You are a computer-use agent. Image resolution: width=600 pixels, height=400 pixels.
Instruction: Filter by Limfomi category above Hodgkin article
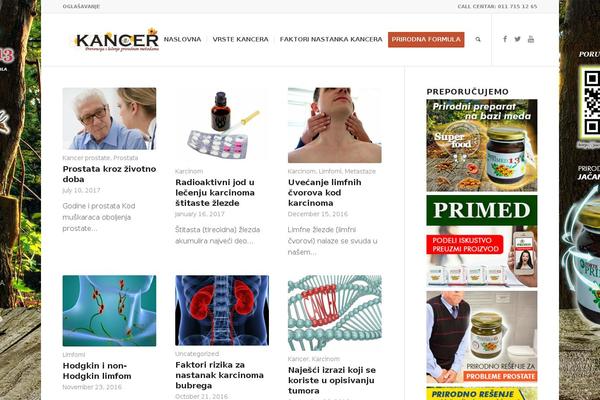click(74, 354)
